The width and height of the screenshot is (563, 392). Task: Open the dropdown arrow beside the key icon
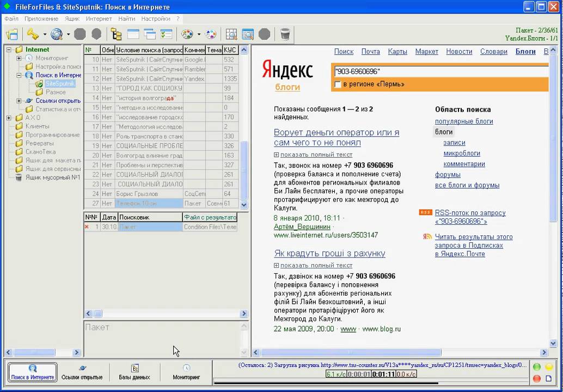(45, 34)
